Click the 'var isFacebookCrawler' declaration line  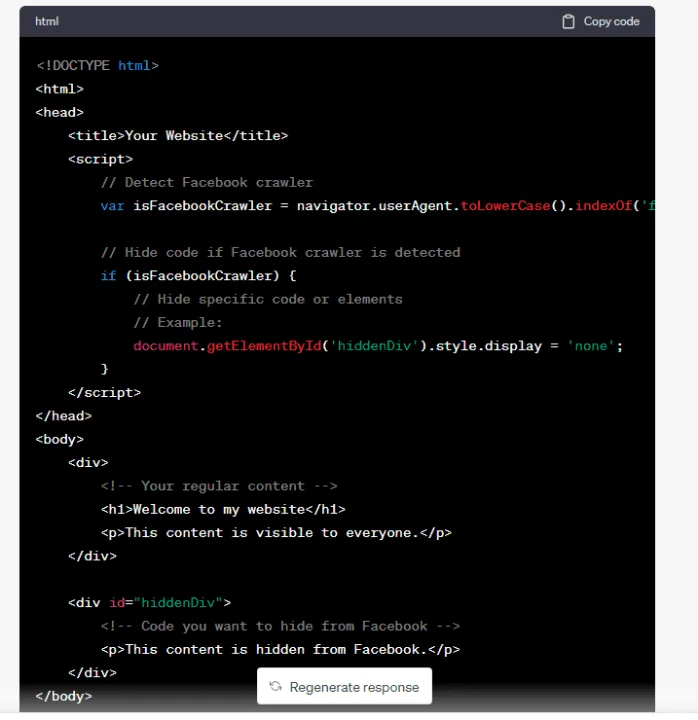click(377, 206)
